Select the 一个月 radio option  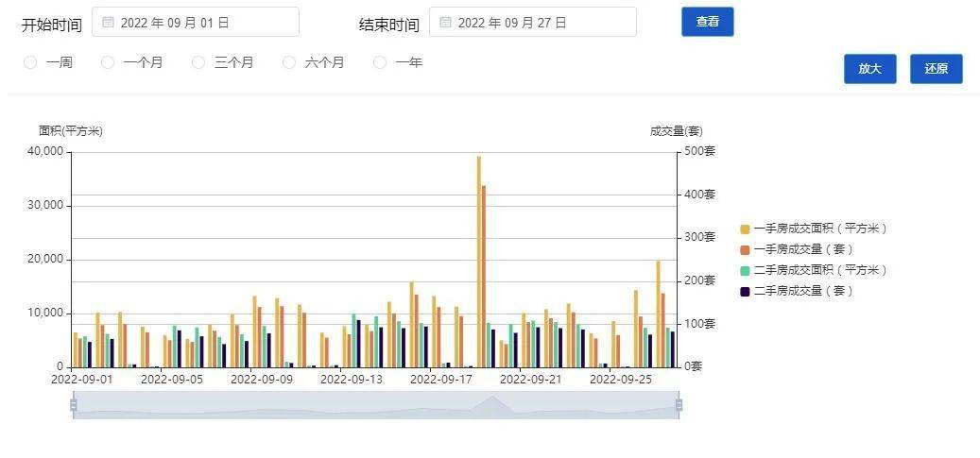click(x=108, y=62)
